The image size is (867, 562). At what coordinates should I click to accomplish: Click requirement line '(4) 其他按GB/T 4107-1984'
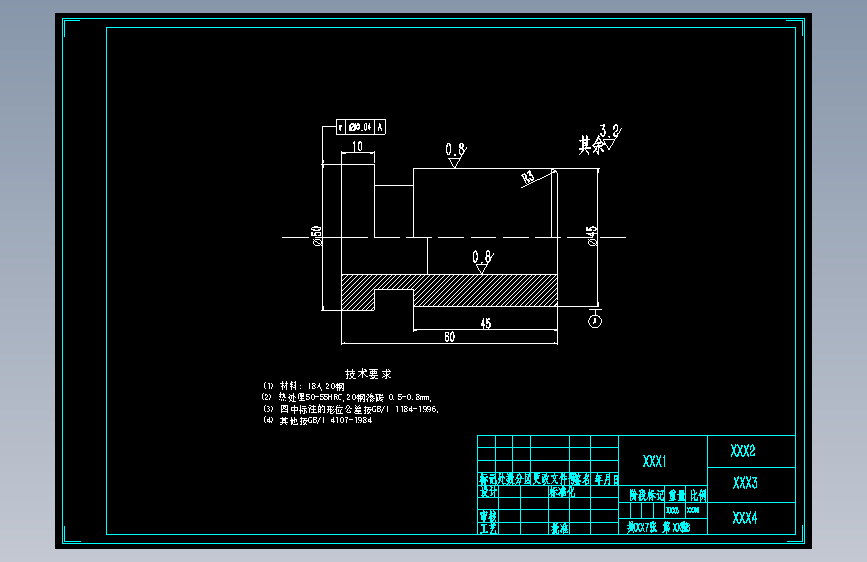(317, 420)
